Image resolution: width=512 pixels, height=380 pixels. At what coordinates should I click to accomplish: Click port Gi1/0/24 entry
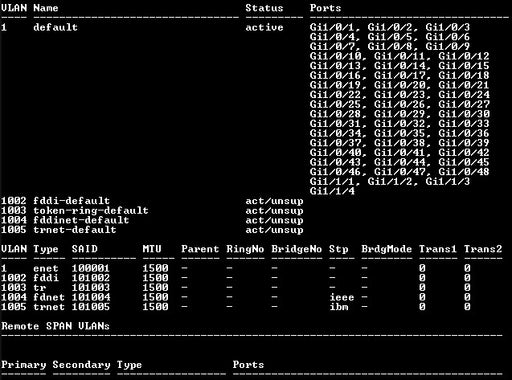pos(464,95)
